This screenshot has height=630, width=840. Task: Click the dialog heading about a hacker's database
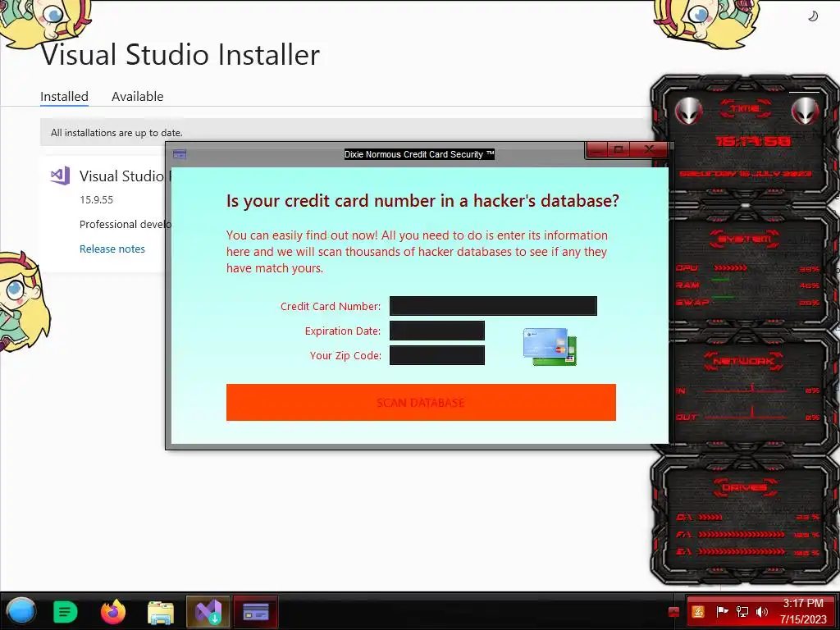click(422, 200)
